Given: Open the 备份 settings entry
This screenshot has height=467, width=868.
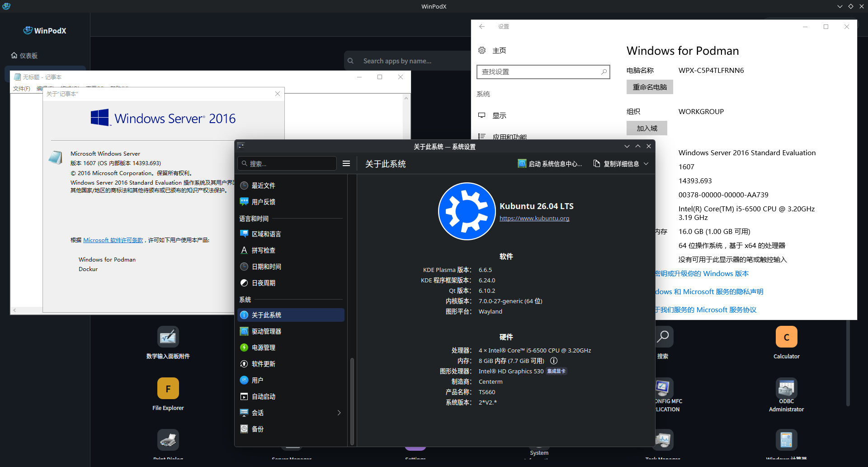Looking at the screenshot, I should tap(291, 429).
